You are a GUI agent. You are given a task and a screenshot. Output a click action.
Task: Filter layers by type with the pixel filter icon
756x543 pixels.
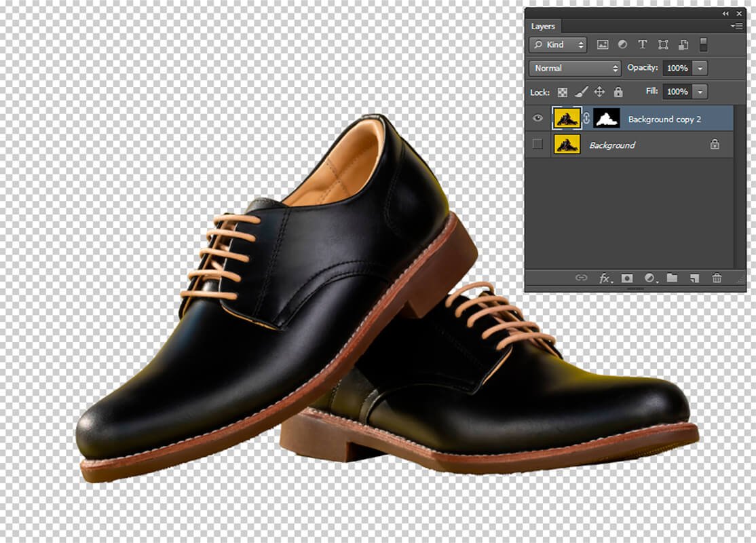point(603,45)
